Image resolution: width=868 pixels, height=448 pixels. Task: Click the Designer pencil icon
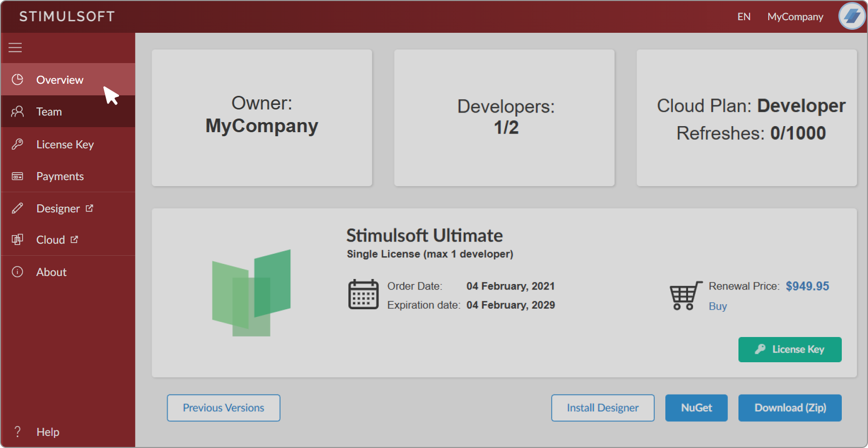18,208
